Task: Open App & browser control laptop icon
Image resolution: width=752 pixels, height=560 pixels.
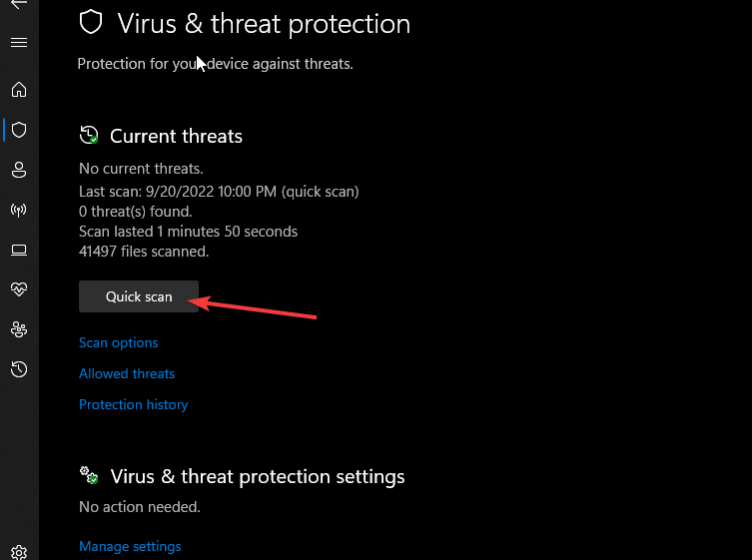Action: 19,250
